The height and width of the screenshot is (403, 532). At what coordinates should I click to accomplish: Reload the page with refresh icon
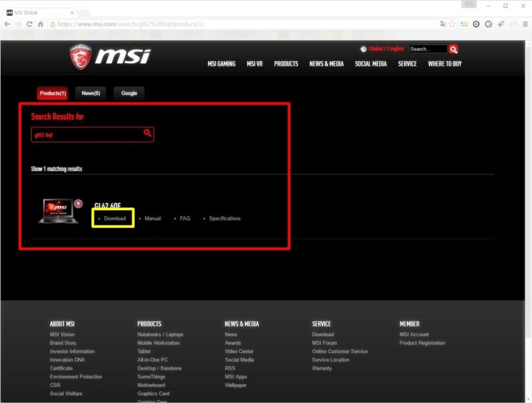(x=29, y=24)
